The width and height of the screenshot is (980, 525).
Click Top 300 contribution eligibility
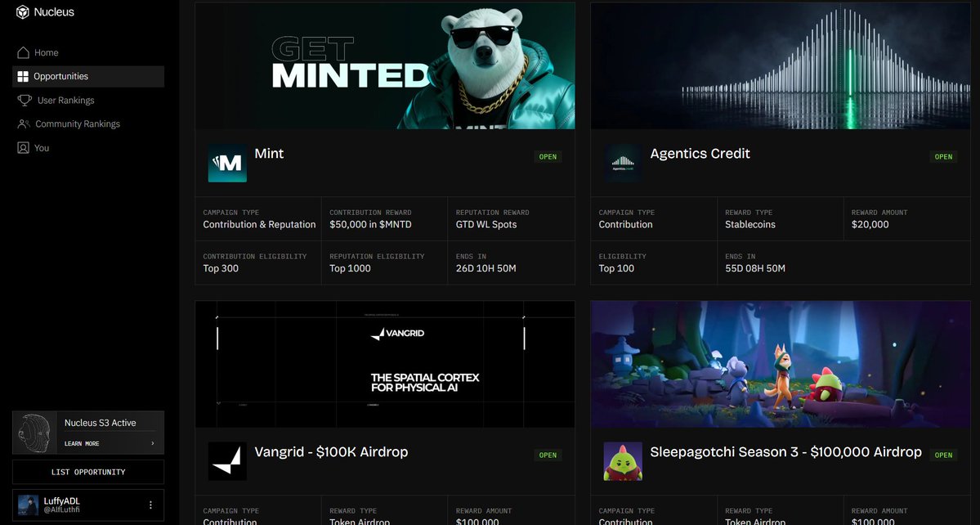[x=221, y=268]
